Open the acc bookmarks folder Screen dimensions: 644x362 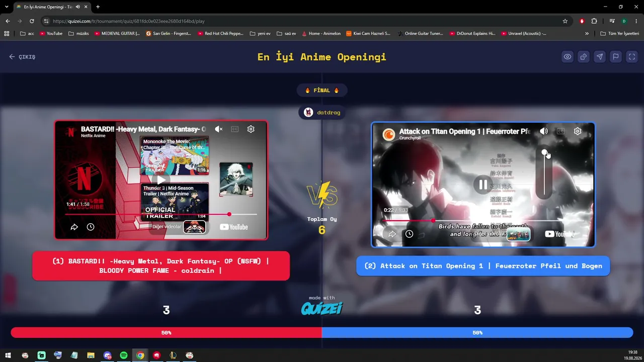tap(27, 34)
